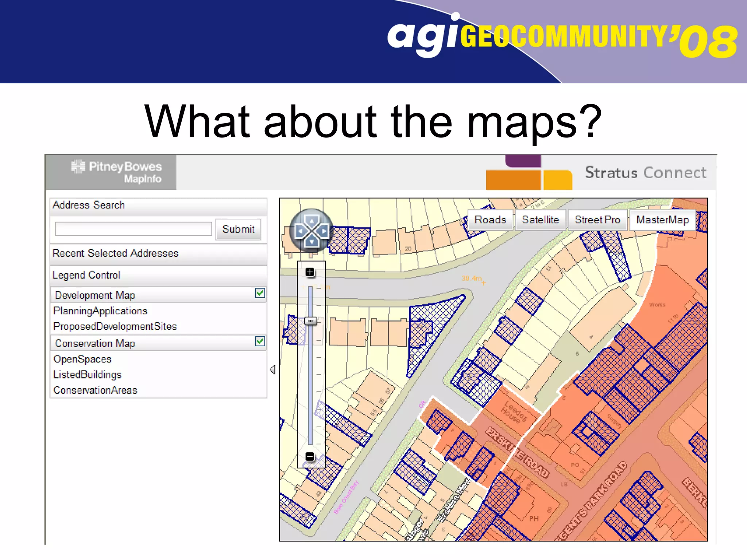Collapse the side panel with the triangle arrow
Viewport: 747px width, 560px height.
272,369
